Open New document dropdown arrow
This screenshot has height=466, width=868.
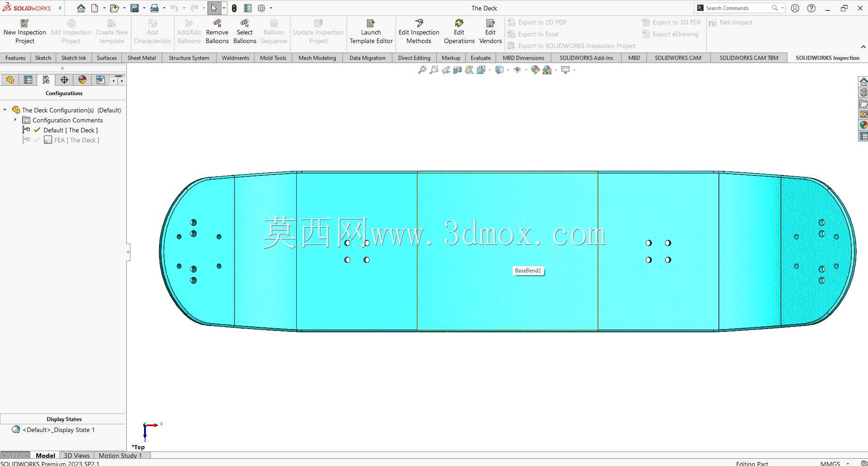pyautogui.click(x=104, y=8)
